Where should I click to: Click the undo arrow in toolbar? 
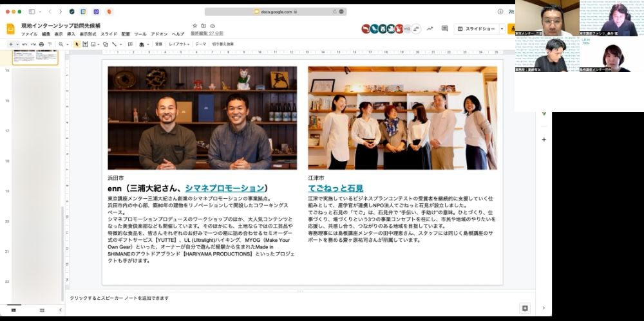tap(25, 44)
